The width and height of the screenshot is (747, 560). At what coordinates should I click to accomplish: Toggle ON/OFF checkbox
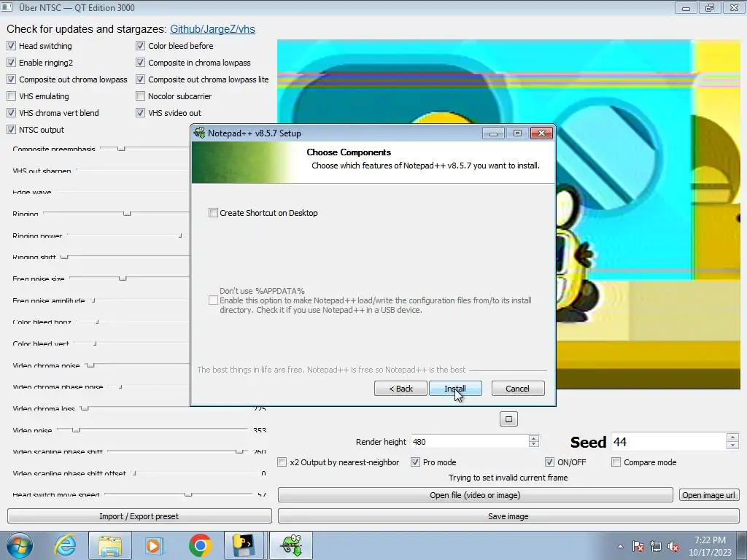(550, 462)
